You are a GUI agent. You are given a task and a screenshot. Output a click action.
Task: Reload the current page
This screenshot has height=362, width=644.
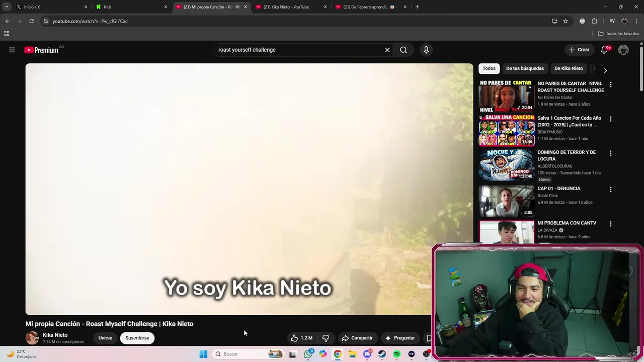pos(31,21)
